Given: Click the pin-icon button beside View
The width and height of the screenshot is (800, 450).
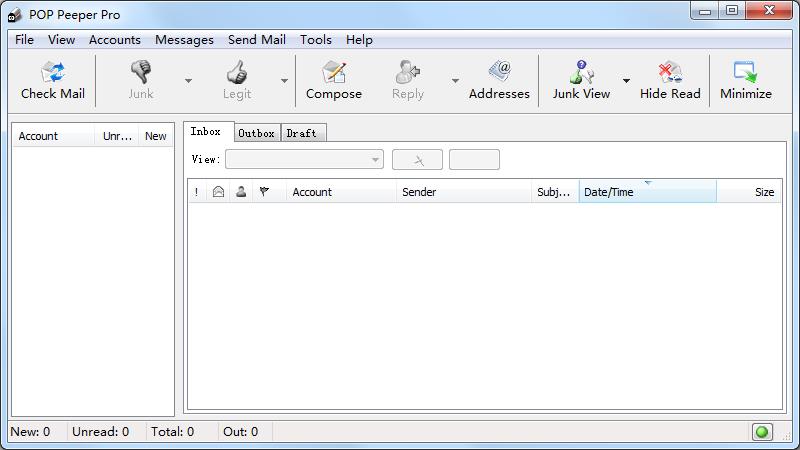Looking at the screenshot, I should (x=417, y=160).
